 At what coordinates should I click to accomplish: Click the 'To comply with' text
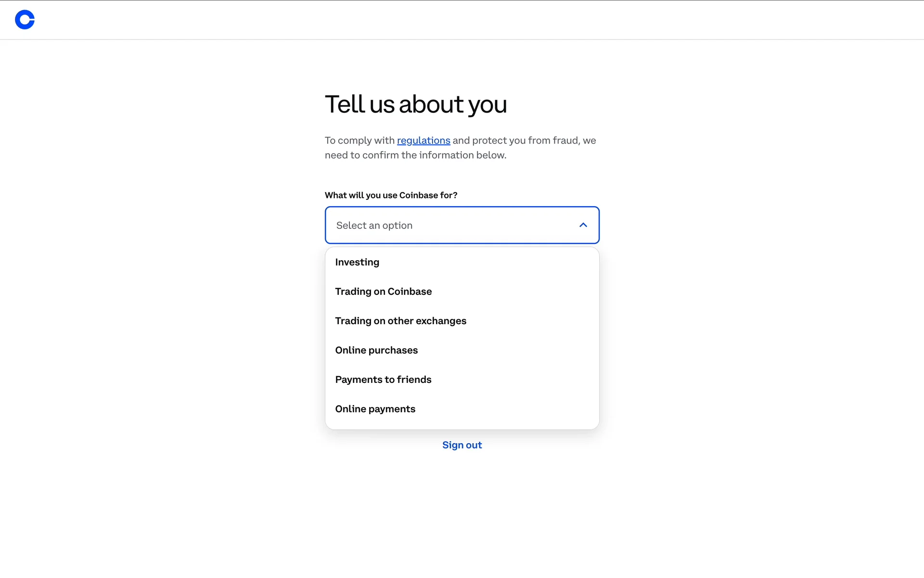click(359, 140)
